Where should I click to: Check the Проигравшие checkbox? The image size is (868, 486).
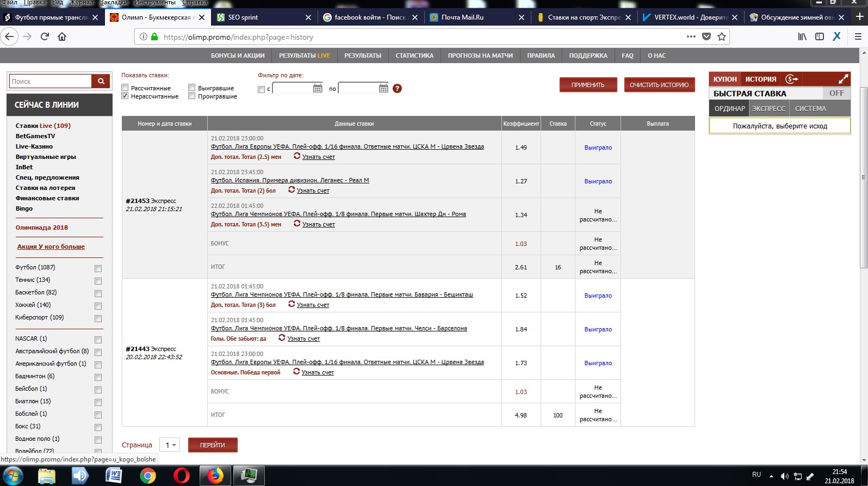pyautogui.click(x=192, y=96)
